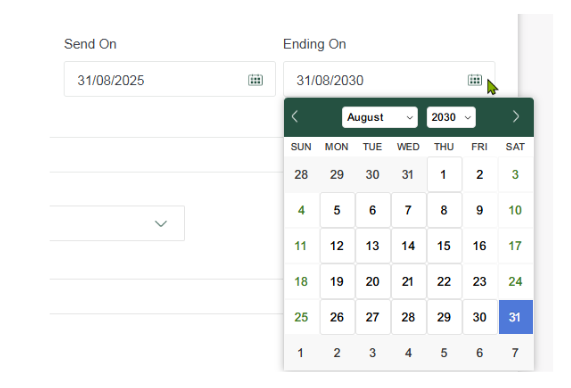
Task: Click the Send On date field
Action: [170, 79]
